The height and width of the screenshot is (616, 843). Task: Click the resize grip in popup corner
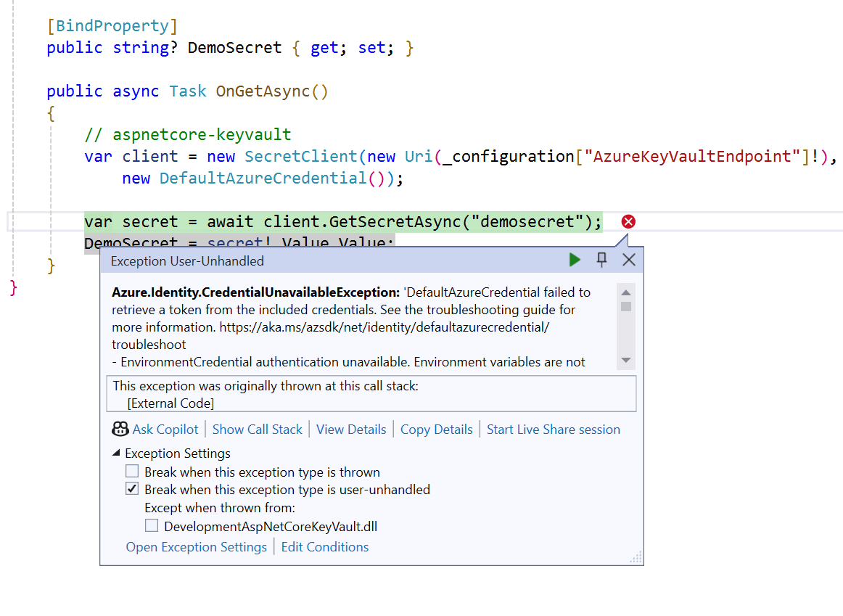[636, 557]
